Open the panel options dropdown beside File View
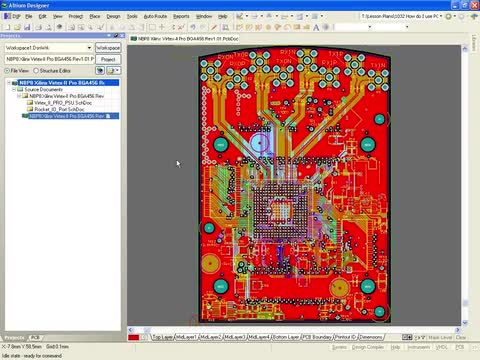 coord(113,71)
